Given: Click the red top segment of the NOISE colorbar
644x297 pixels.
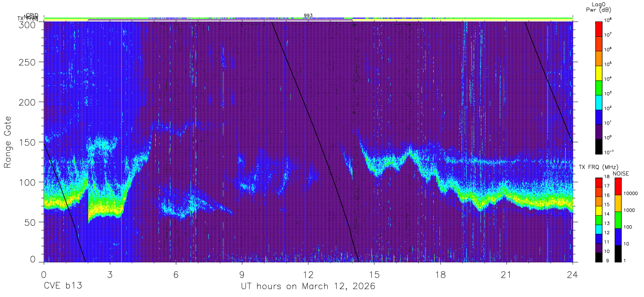Looking at the screenshot, I should pos(617,186).
